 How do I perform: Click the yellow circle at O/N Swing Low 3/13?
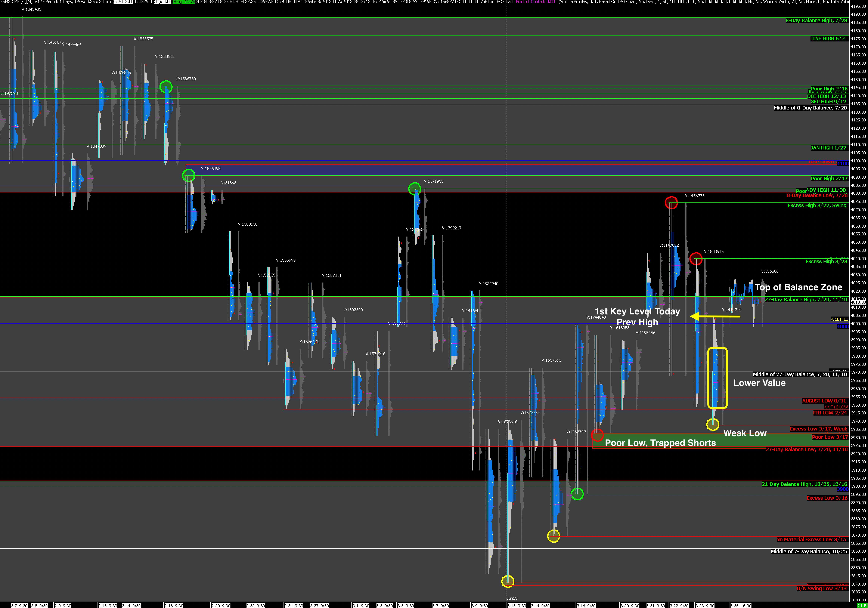508,581
